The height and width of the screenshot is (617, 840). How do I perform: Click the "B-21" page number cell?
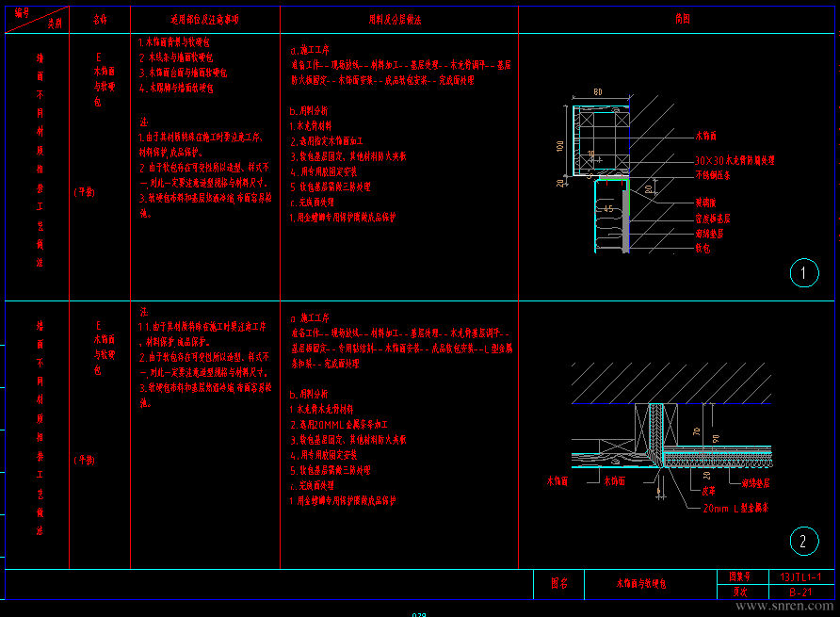coord(801,591)
